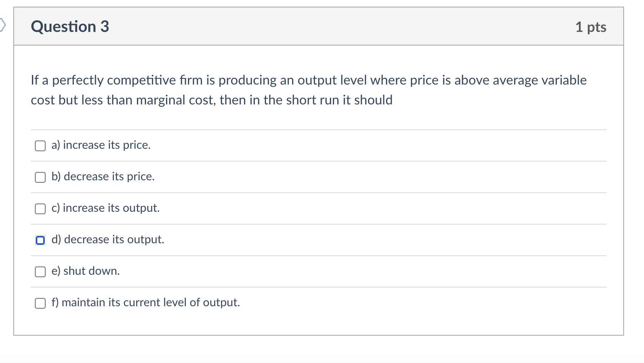Image resolution: width=644 pixels, height=363 pixels.
Task: Select the checkbox beside 'e) shut down'
Action: tap(40, 272)
